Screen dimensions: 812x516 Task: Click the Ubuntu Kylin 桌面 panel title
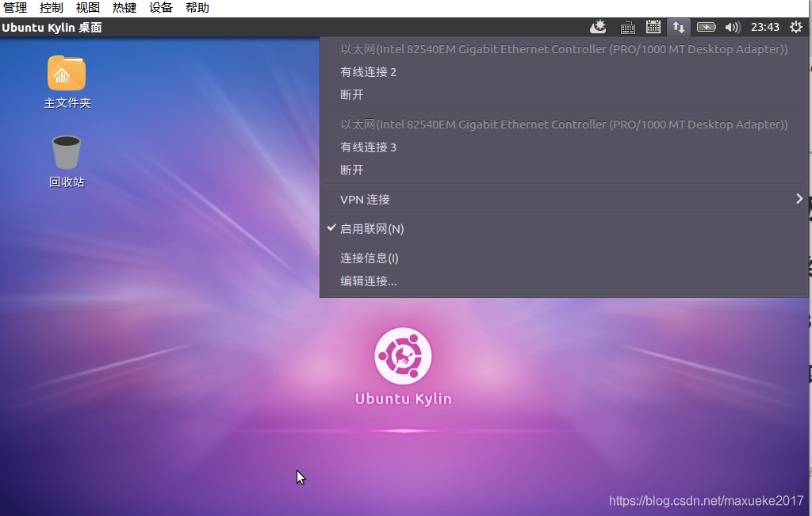[52, 28]
